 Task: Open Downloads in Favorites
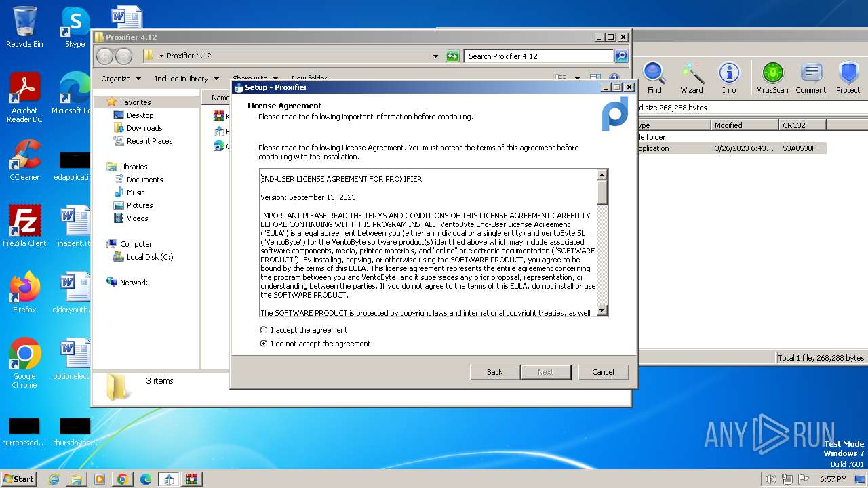pos(144,128)
